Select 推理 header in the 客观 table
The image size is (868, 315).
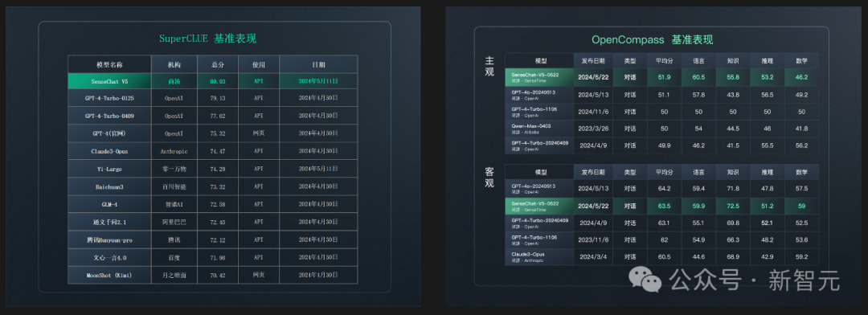(x=768, y=172)
